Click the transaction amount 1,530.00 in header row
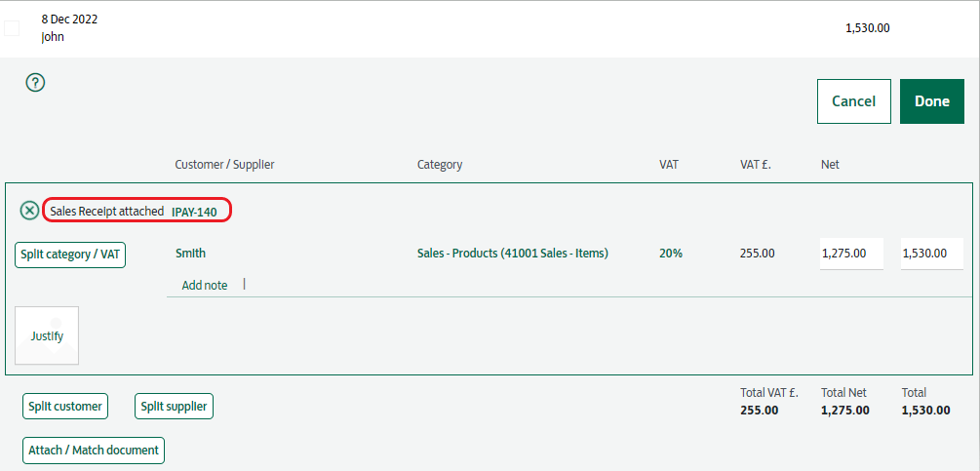 [x=868, y=28]
